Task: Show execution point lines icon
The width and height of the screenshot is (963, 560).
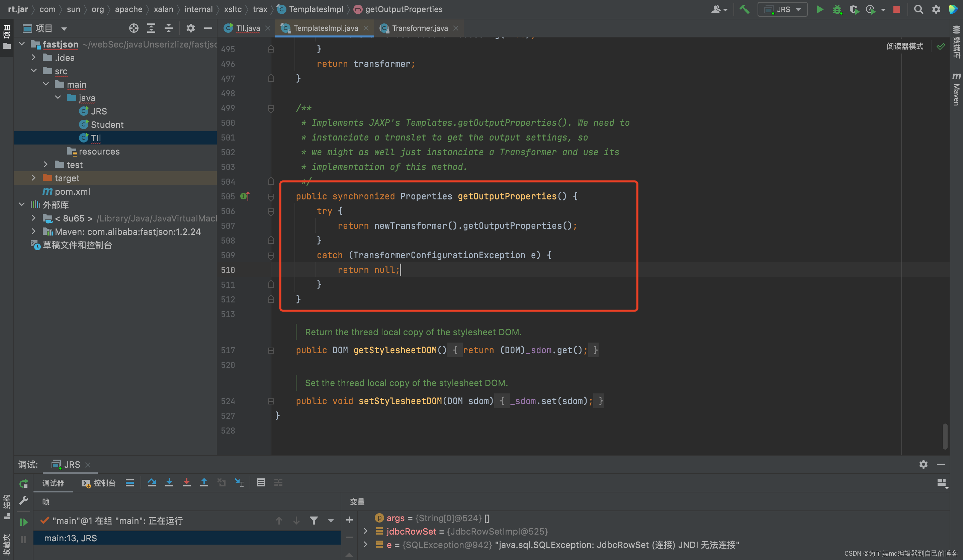Action: pos(130,482)
